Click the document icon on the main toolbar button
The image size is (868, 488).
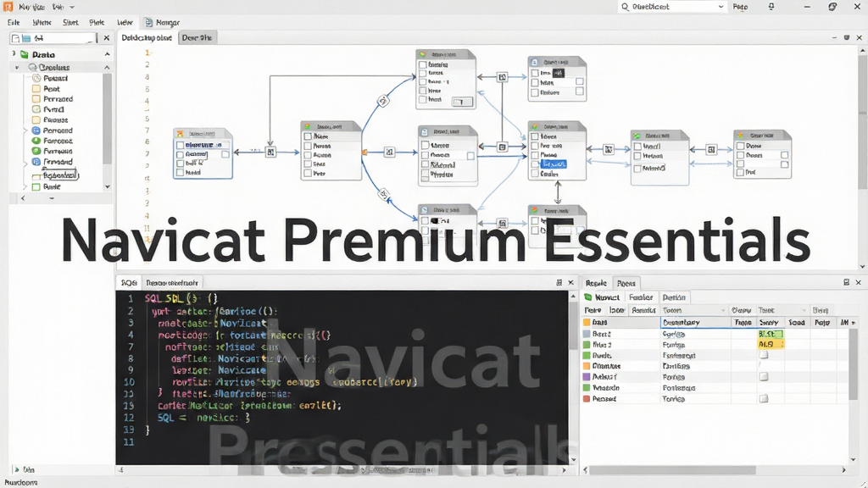point(148,23)
